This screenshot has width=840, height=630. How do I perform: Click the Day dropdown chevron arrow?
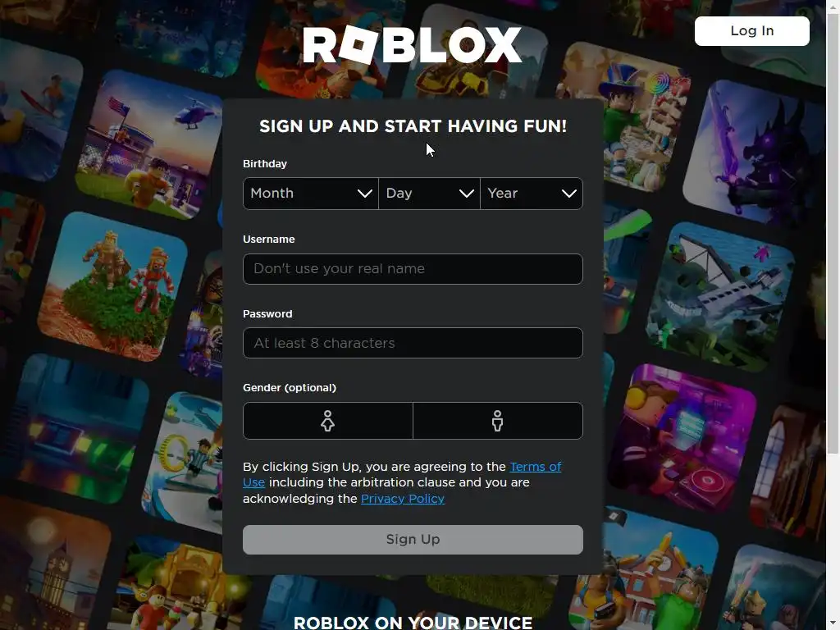coord(467,194)
